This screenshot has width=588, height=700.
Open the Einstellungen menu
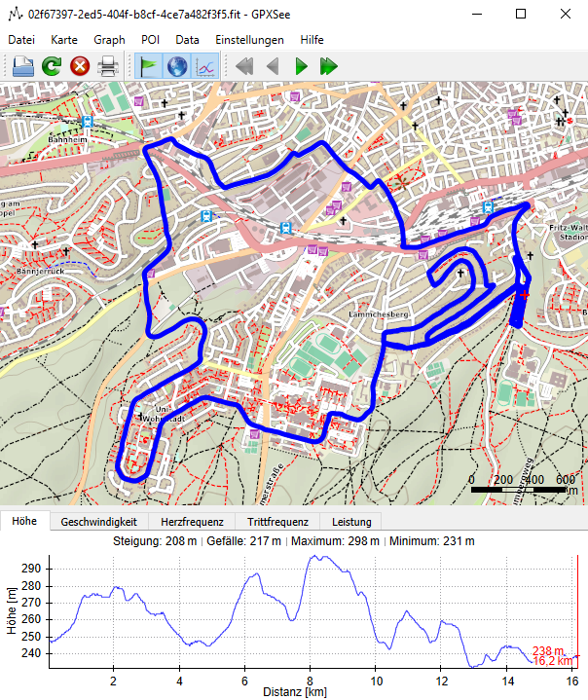point(249,40)
